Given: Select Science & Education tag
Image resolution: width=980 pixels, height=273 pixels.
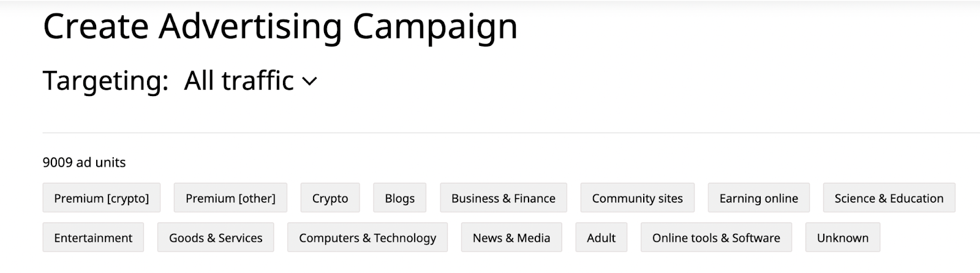Looking at the screenshot, I should 889,198.
